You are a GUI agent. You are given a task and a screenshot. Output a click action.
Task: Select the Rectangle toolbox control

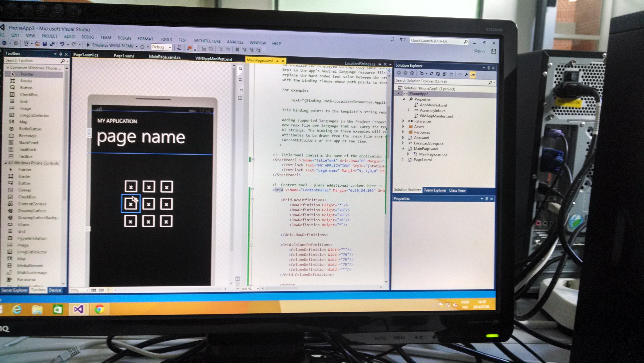tap(27, 136)
